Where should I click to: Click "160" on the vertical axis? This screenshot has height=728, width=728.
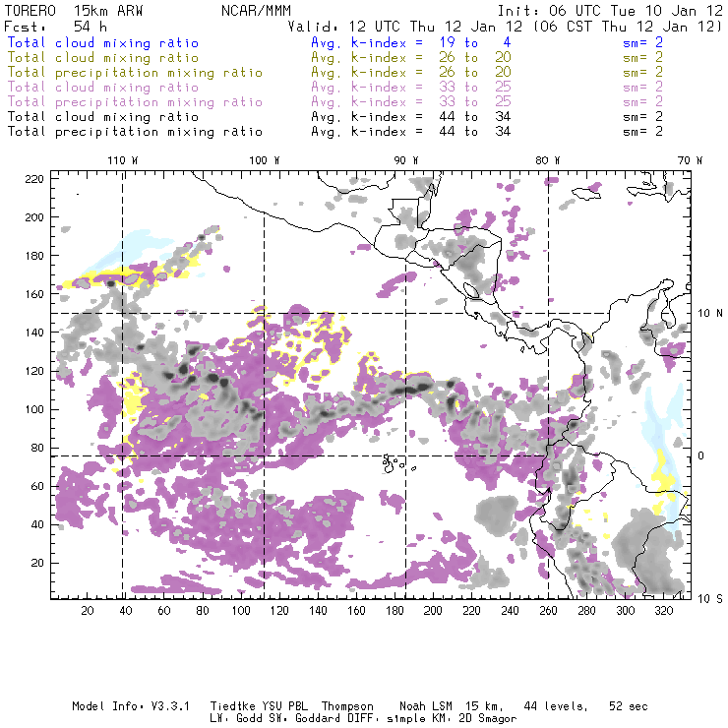coord(34,294)
